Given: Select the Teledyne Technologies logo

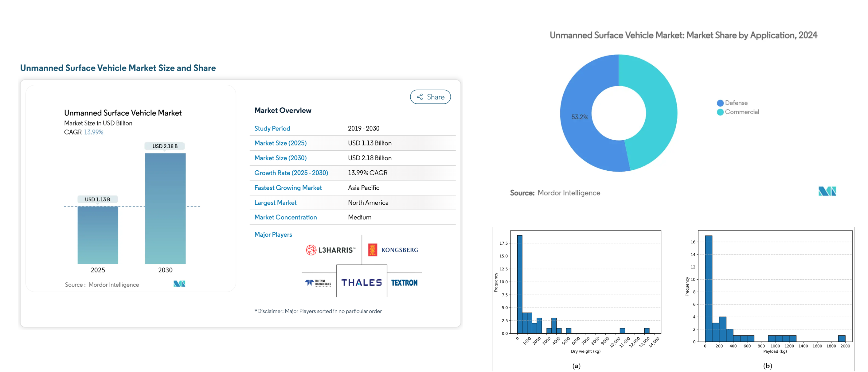Looking at the screenshot, I should [319, 283].
